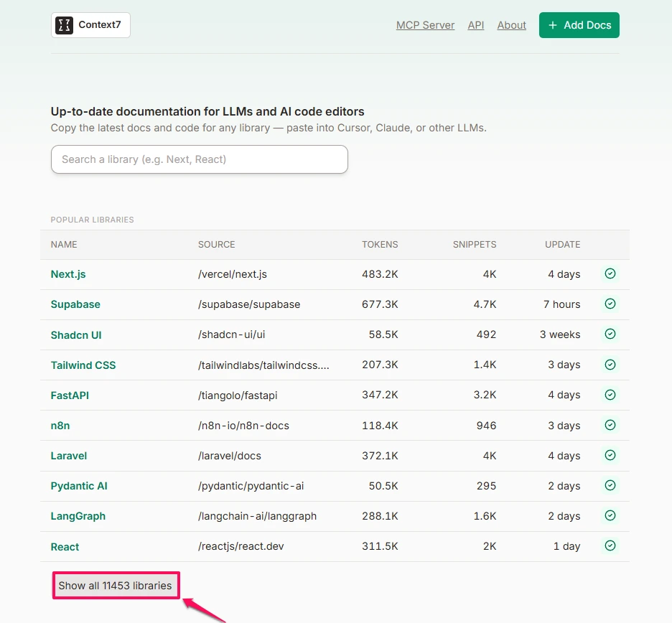
Task: Click the checkmark icon in Next.js row
Action: tap(610, 273)
